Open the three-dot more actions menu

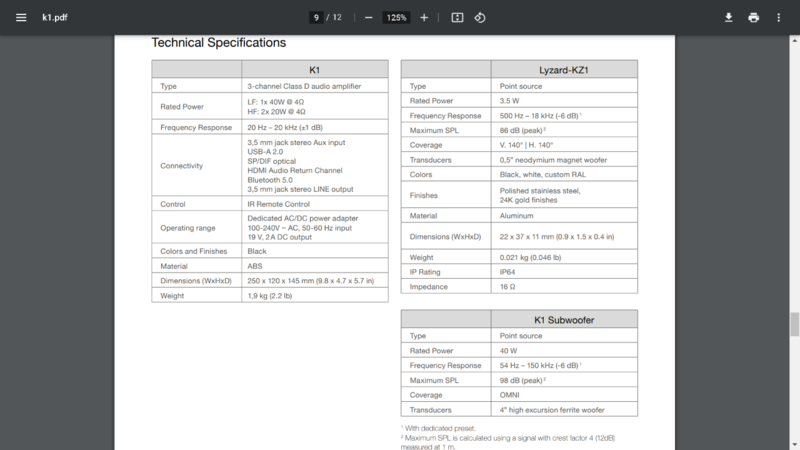click(x=779, y=17)
